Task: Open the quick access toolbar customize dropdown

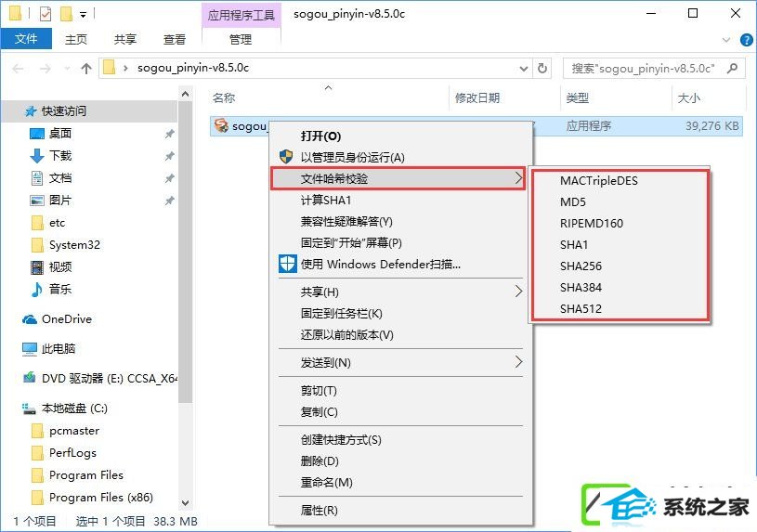Action: coord(83,15)
